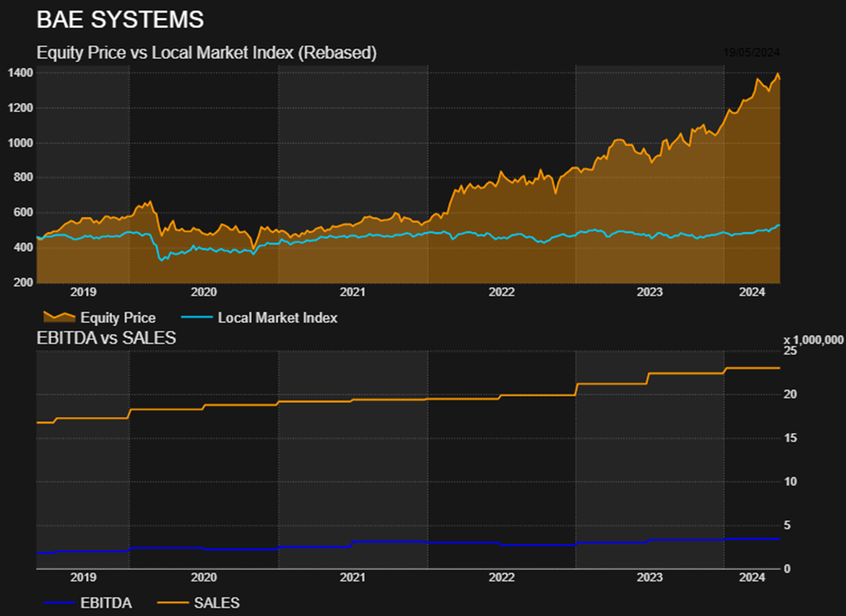Click the cyan Local Market Index legend line
Image resolution: width=846 pixels, height=616 pixels.
[x=197, y=318]
